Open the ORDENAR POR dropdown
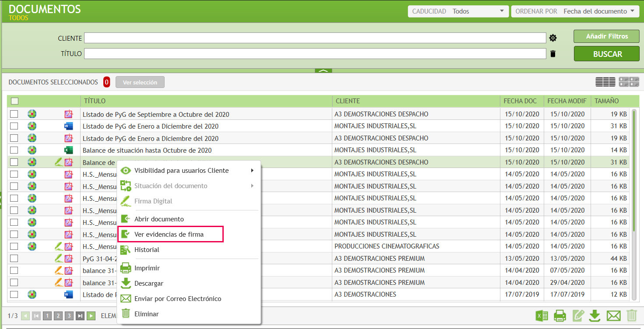Image resolution: width=644 pixels, height=329 pixels. click(x=575, y=11)
